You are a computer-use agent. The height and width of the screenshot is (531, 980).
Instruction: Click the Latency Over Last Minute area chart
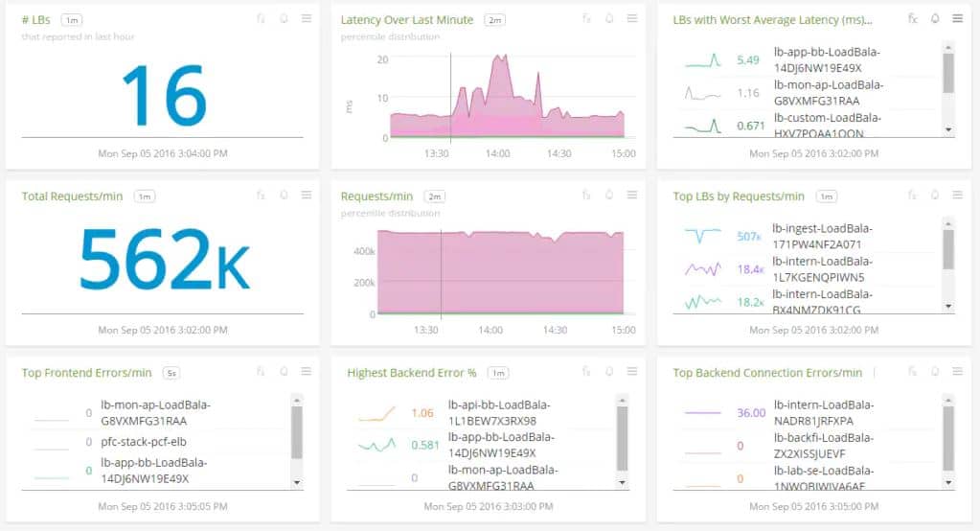507,96
